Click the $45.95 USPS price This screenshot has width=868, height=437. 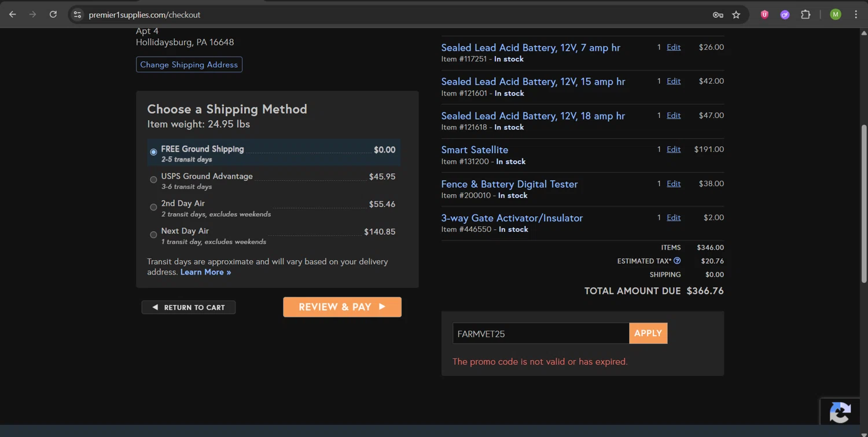382,177
